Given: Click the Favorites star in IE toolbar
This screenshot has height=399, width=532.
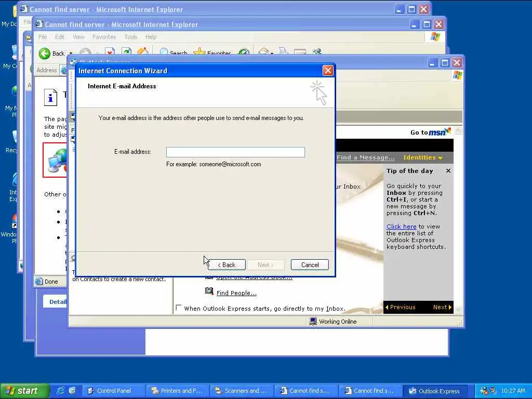Looking at the screenshot, I should (199, 51).
